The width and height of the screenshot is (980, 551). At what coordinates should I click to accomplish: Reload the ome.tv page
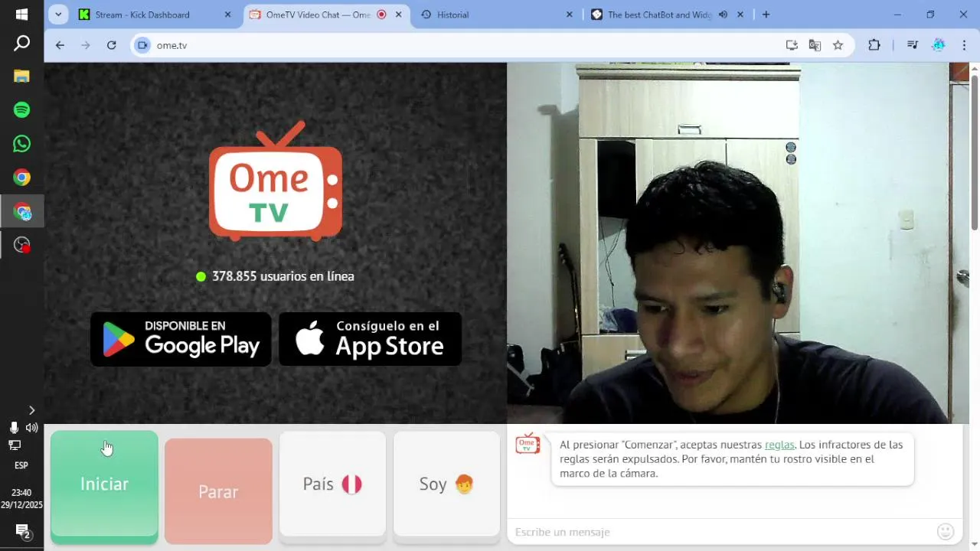112,45
